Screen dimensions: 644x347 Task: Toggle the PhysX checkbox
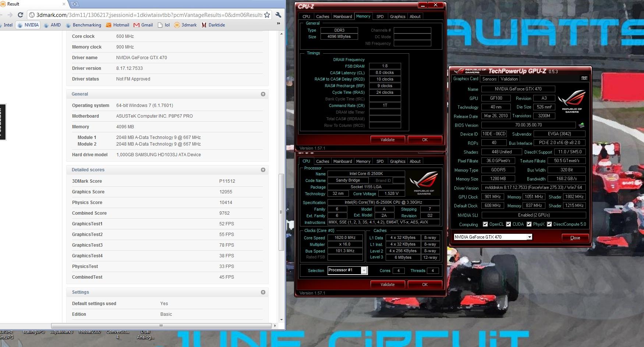coord(529,224)
